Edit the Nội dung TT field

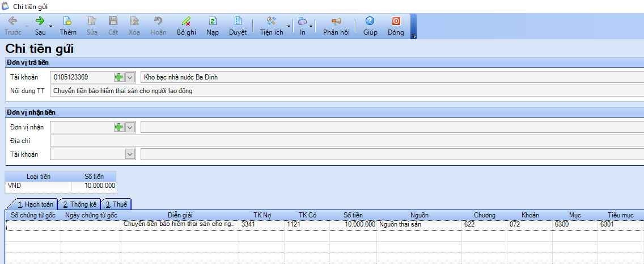pos(347,91)
